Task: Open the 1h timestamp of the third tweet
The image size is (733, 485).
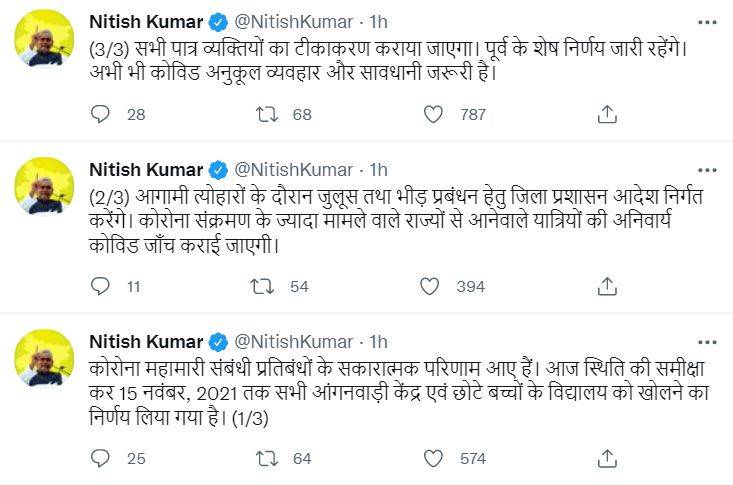Action: point(378,341)
